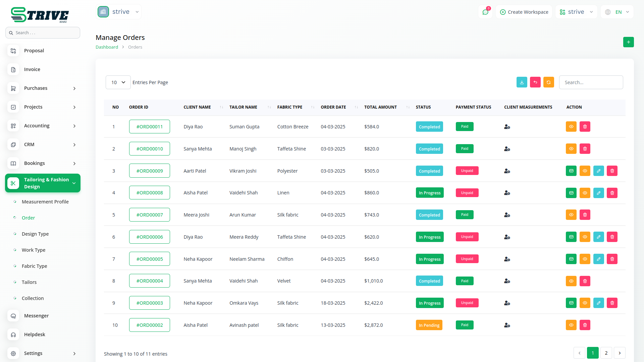Open payment icon for order #ORD00008
This screenshot has width=644, height=362.
click(x=571, y=193)
